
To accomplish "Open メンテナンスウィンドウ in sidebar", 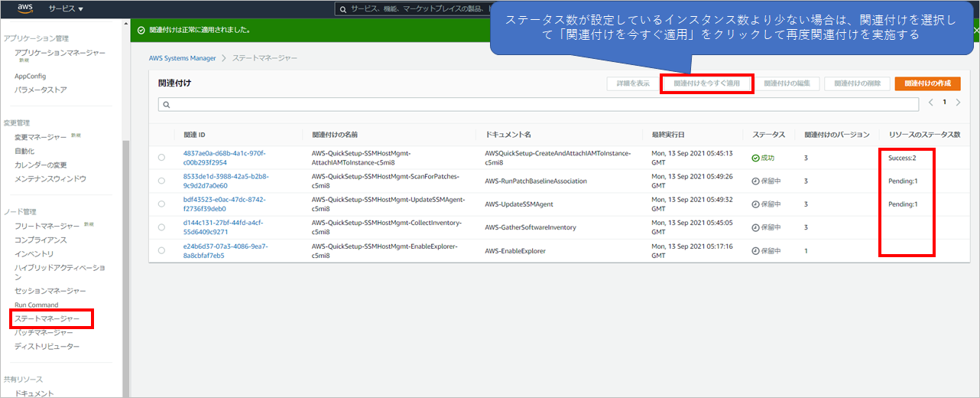I will (50, 178).
